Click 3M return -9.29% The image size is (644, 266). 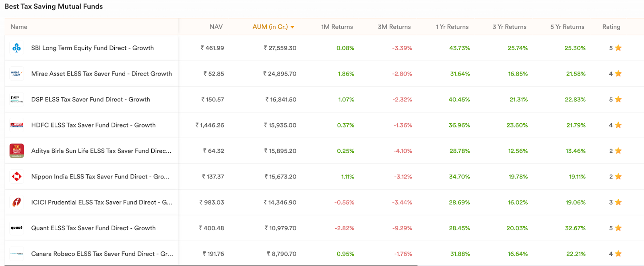(x=402, y=228)
